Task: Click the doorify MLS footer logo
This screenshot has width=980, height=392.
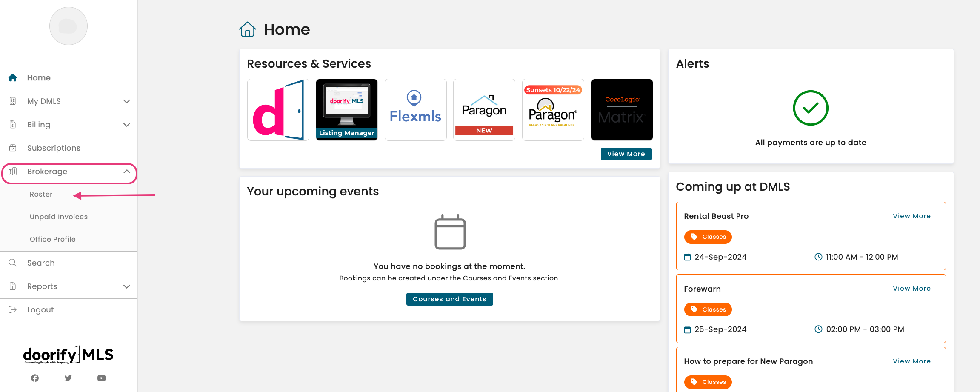Action: [x=68, y=355]
